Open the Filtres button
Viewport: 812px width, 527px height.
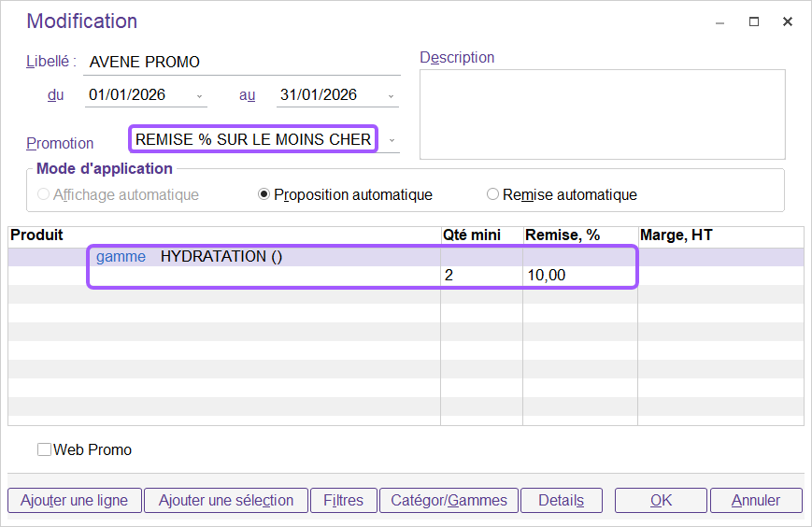343,500
